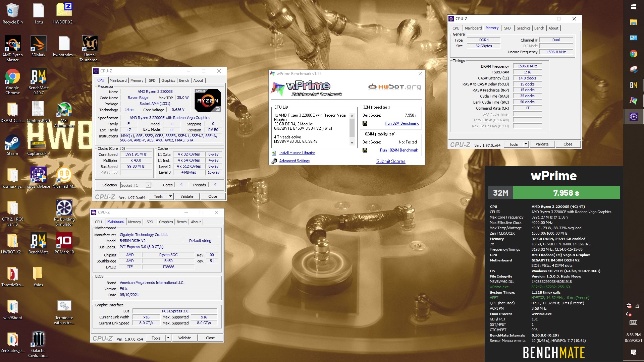This screenshot has height=362, width=644.
Task: Click the clock showing 8:53 PM
Action: 633,335
